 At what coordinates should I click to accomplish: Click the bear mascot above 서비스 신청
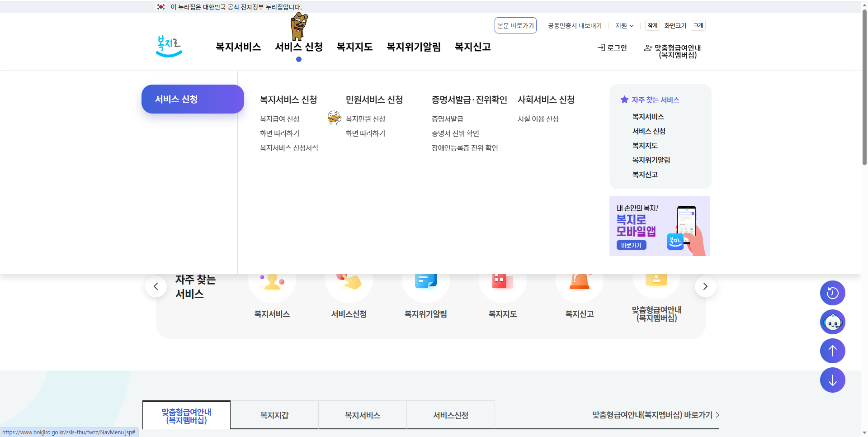299,26
